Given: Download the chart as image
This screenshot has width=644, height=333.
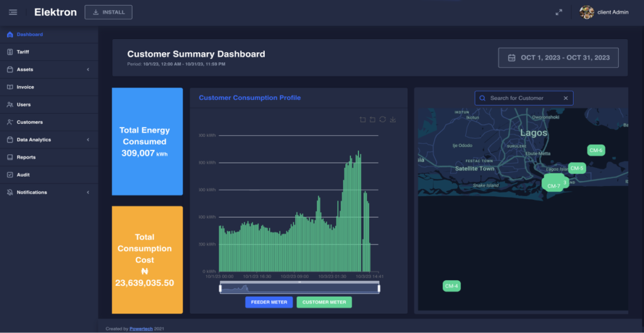Looking at the screenshot, I should tap(392, 119).
